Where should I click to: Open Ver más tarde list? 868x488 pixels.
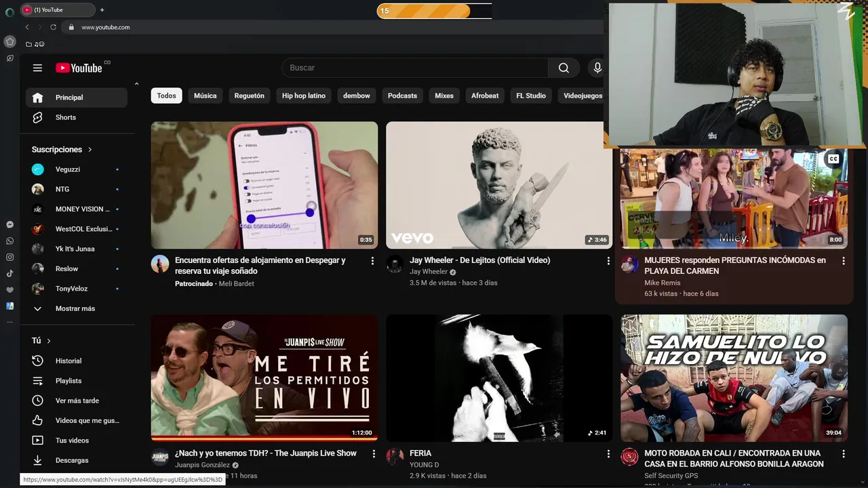tap(77, 401)
